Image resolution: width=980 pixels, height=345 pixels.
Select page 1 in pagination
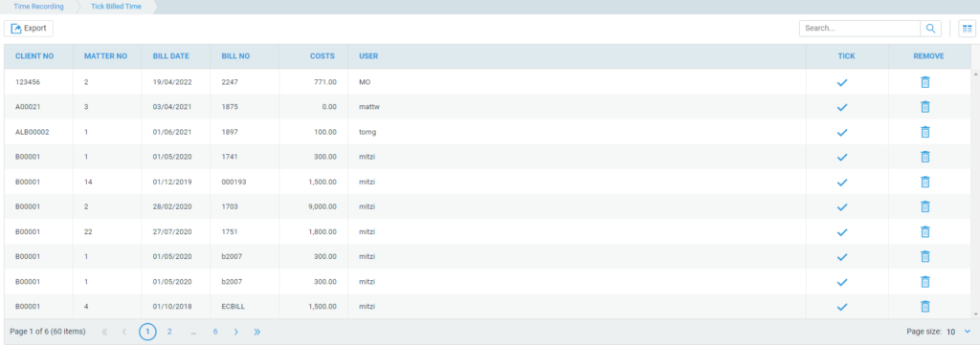tap(147, 332)
